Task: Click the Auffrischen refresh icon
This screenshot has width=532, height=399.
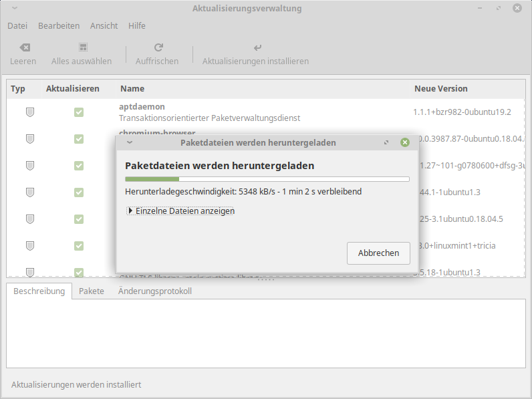Action: pos(158,47)
